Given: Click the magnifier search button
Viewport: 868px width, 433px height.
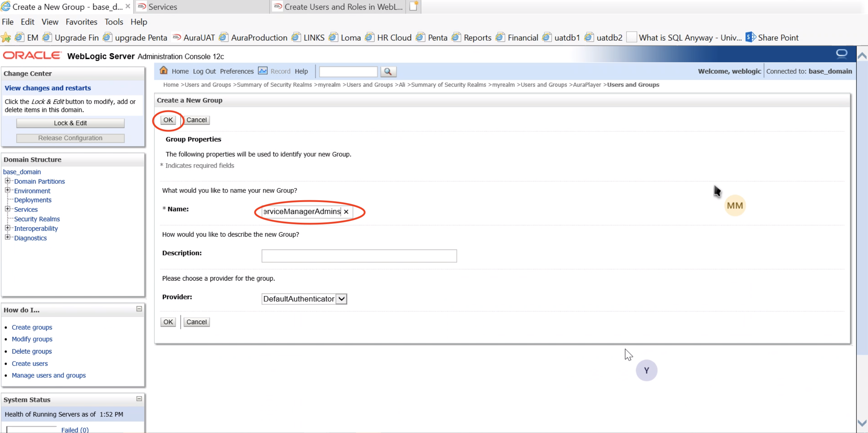Looking at the screenshot, I should pos(388,72).
